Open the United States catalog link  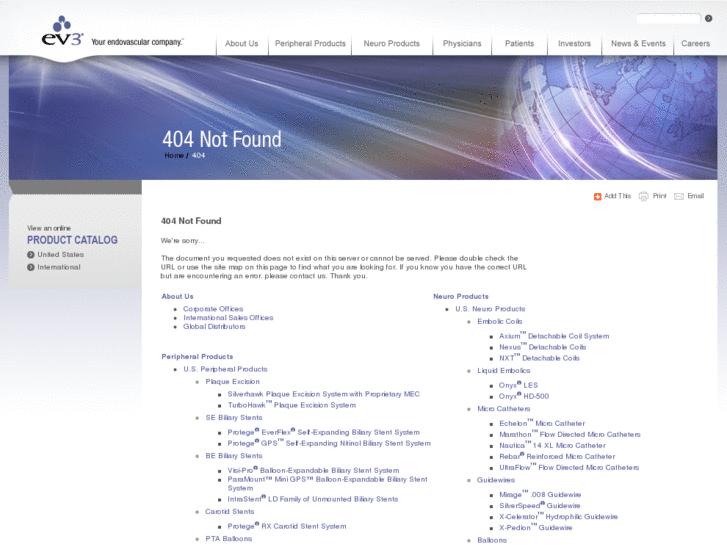pos(61,255)
